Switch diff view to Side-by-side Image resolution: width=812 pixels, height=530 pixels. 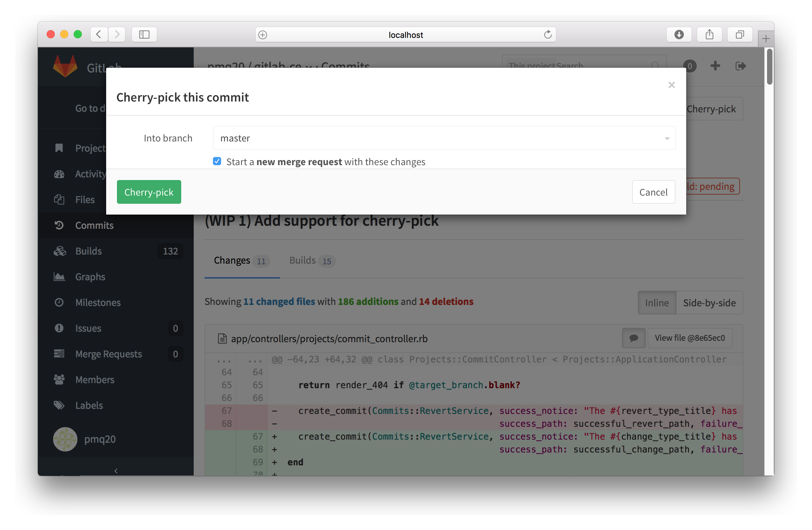coord(709,303)
